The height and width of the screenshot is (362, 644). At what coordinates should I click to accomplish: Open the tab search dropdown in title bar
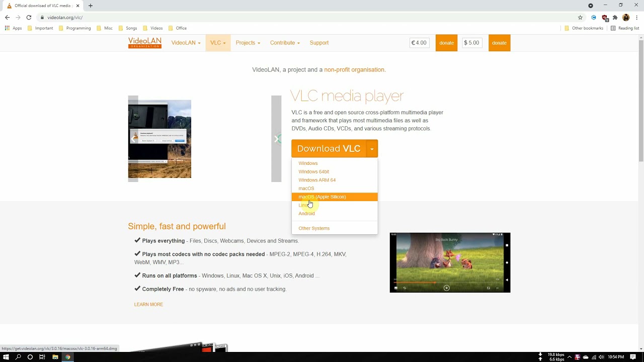tap(591, 6)
